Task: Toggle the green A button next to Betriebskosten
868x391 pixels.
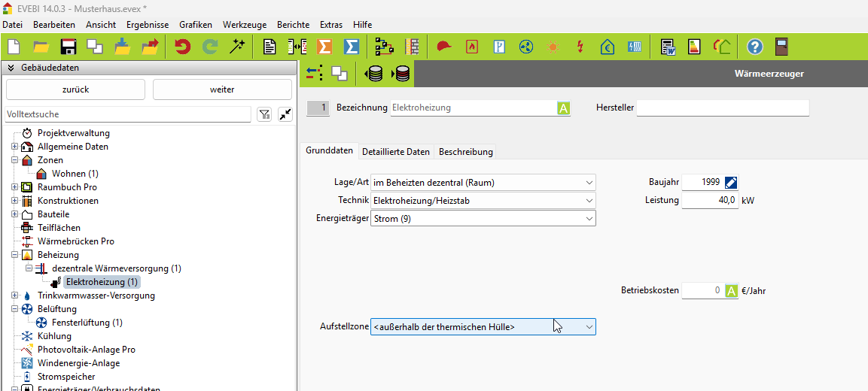Action: tap(731, 291)
